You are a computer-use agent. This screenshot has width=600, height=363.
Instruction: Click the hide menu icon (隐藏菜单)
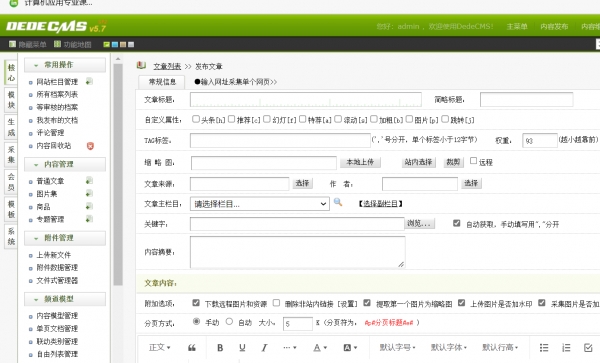12,44
